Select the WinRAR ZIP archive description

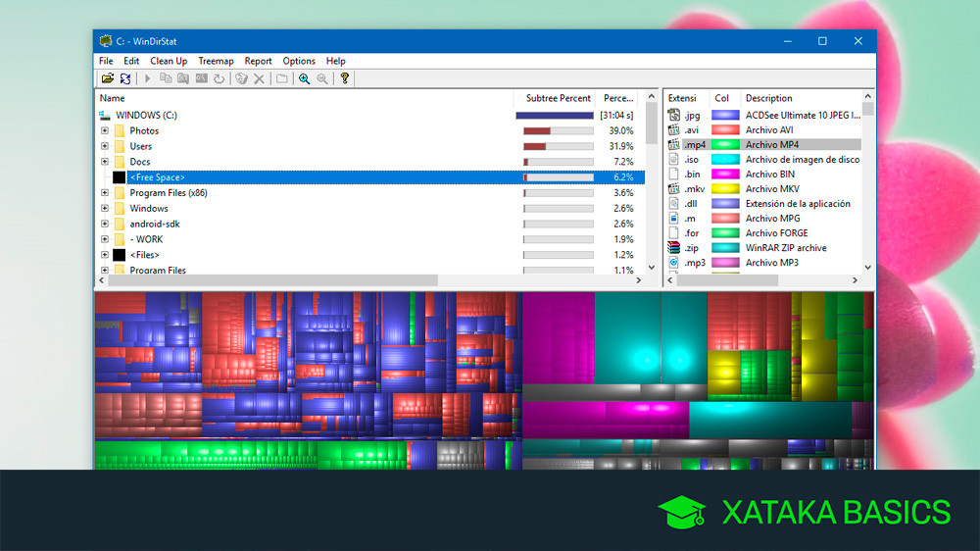pyautogui.click(x=786, y=248)
